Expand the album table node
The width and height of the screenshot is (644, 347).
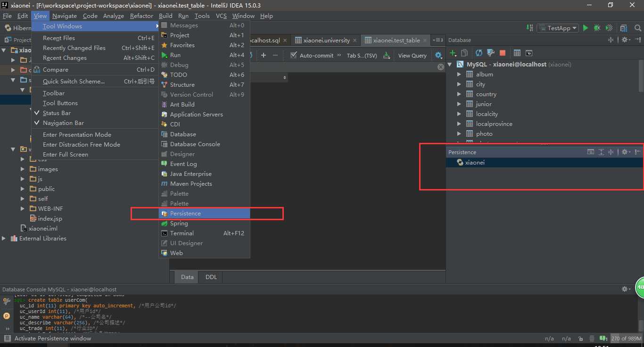click(459, 74)
